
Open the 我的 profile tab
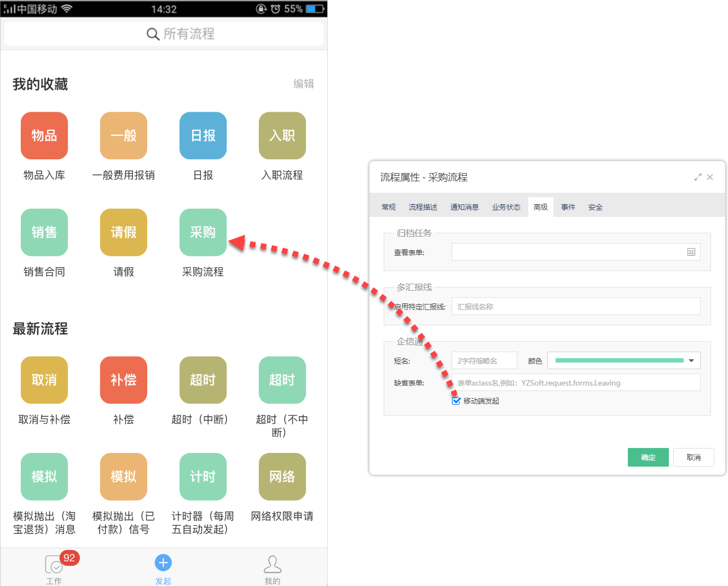tap(273, 570)
